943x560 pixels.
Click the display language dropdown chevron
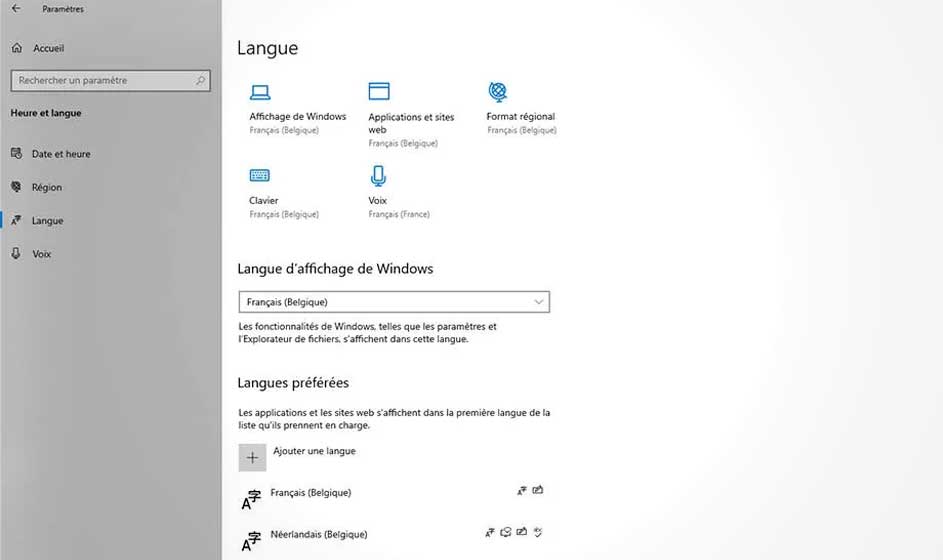pos(539,302)
